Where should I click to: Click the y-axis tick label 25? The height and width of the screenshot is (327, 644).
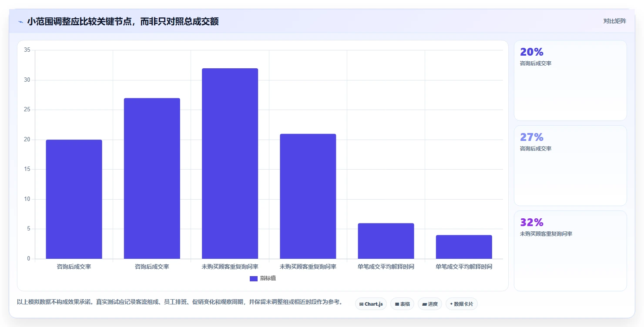click(27, 110)
